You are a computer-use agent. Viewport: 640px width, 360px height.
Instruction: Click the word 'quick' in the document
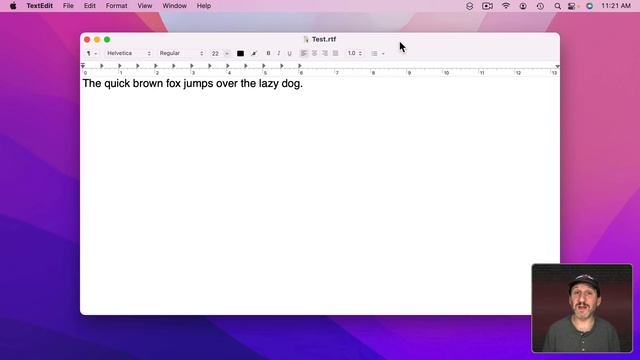pos(117,84)
